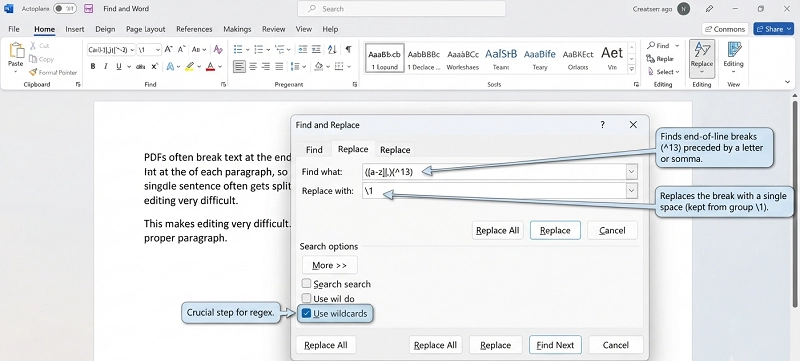Click the strikethrough abc icon
This screenshot has width=800, height=361.
point(141,67)
